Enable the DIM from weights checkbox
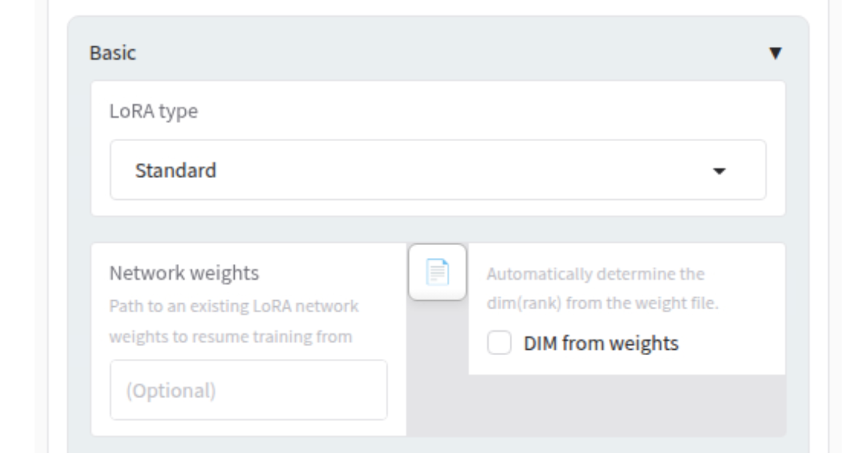 point(499,344)
